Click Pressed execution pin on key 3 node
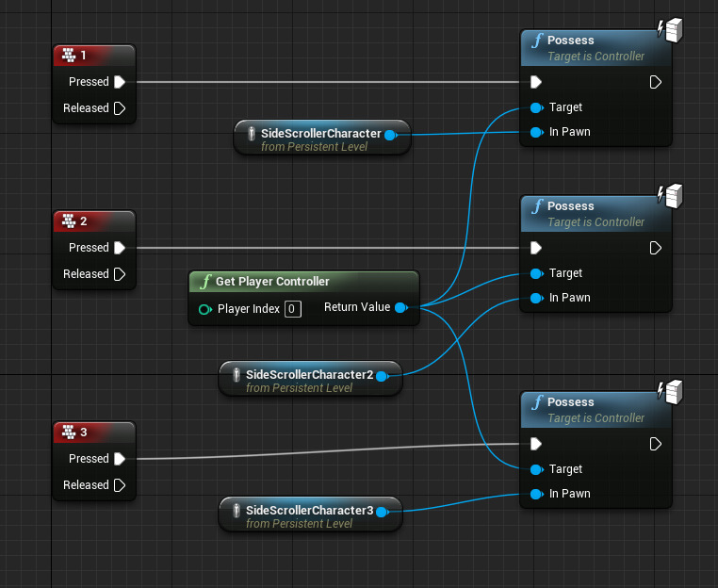The height and width of the screenshot is (588, 718). click(x=120, y=459)
